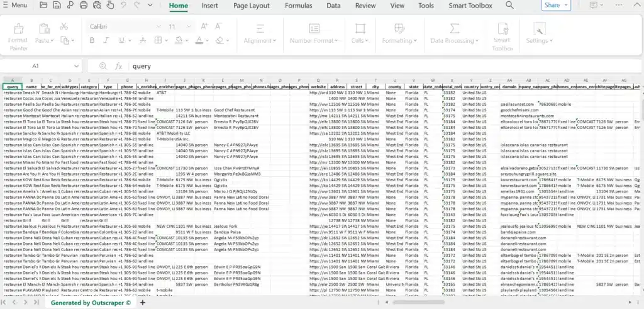Expand the Underline style dropdown arrow
Image resolution: width=644 pixels, height=309 pixels.
point(130,41)
